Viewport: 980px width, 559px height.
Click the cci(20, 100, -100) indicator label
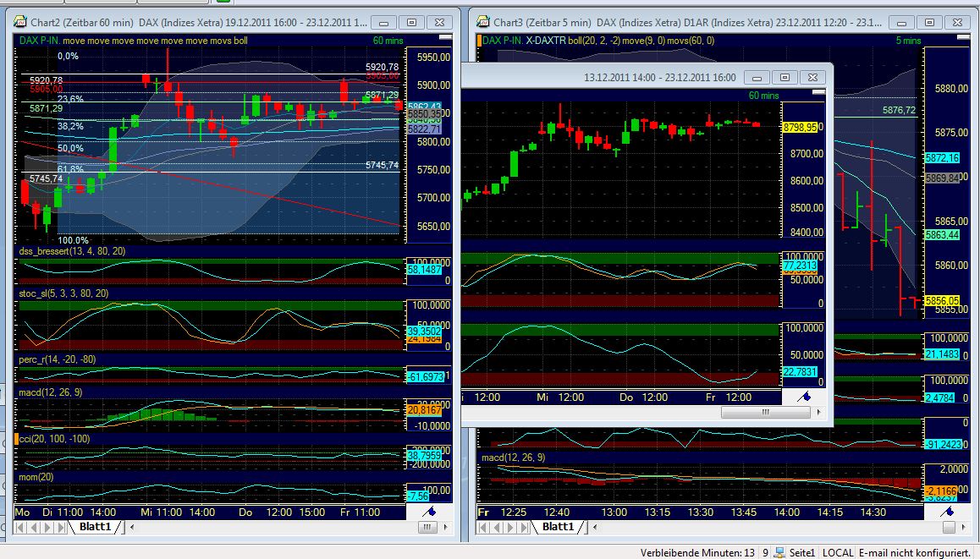coord(54,439)
